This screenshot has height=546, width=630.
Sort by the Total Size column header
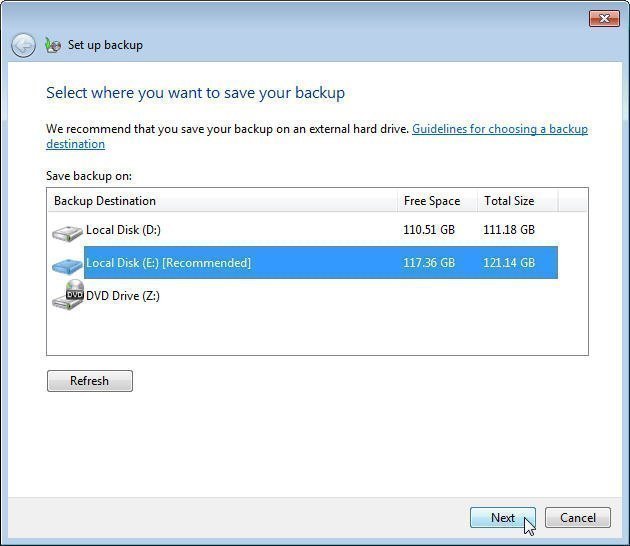[x=509, y=201]
